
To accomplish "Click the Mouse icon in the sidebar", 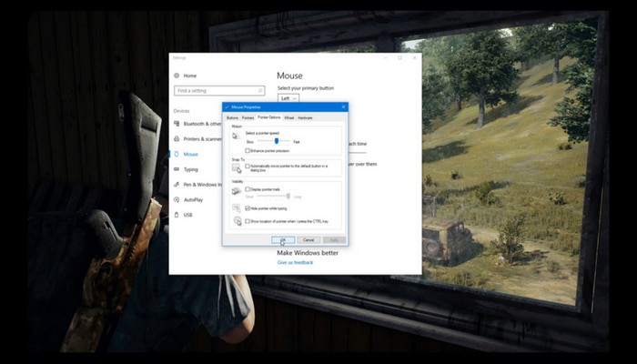I will (177, 154).
